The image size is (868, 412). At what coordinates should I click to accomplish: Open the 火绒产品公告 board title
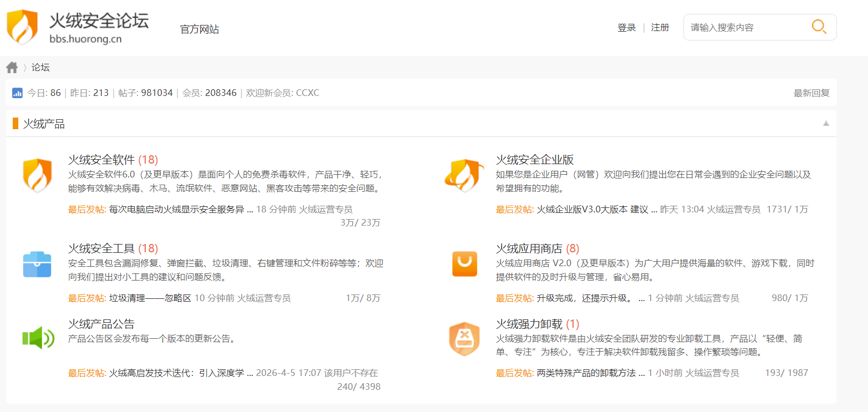click(101, 324)
